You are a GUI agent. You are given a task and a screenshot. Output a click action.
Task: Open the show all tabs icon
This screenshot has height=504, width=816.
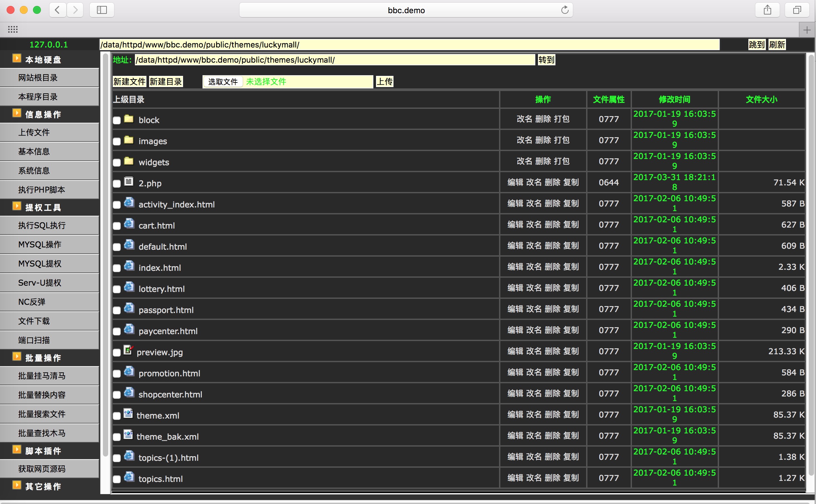797,10
